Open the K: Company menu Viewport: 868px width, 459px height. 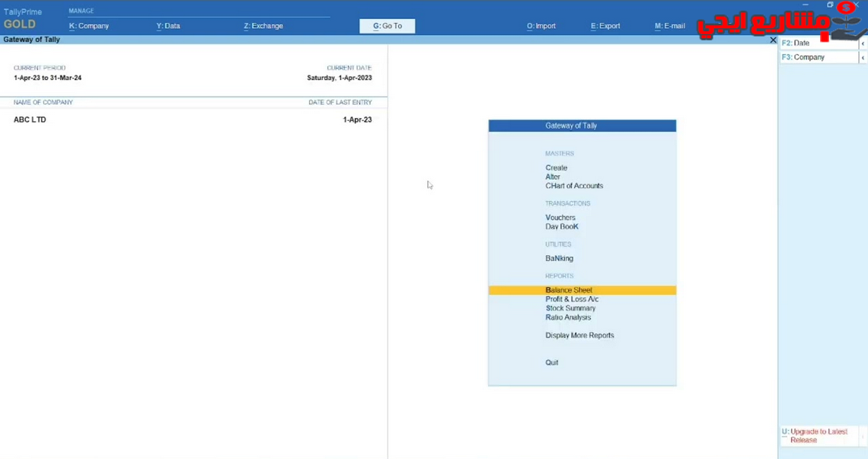click(88, 26)
